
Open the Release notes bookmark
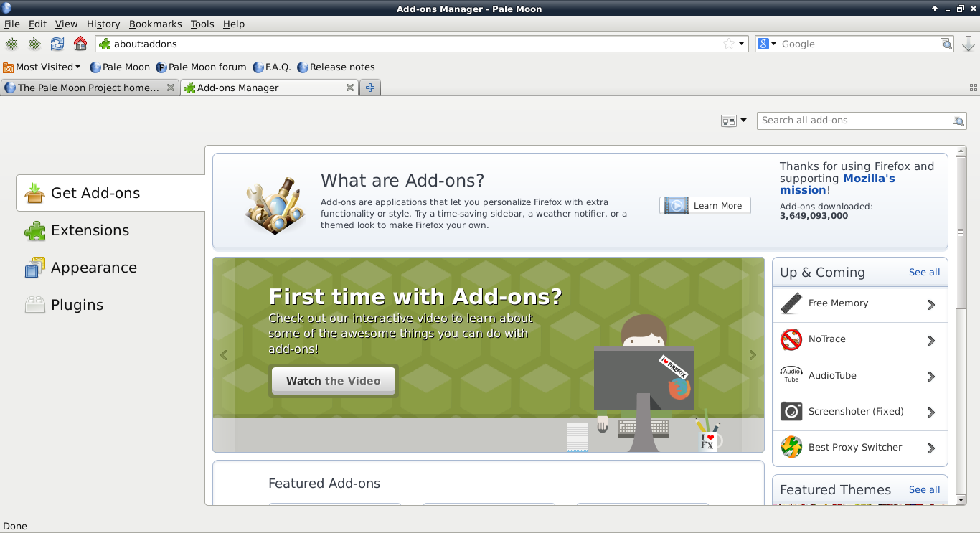coord(336,67)
